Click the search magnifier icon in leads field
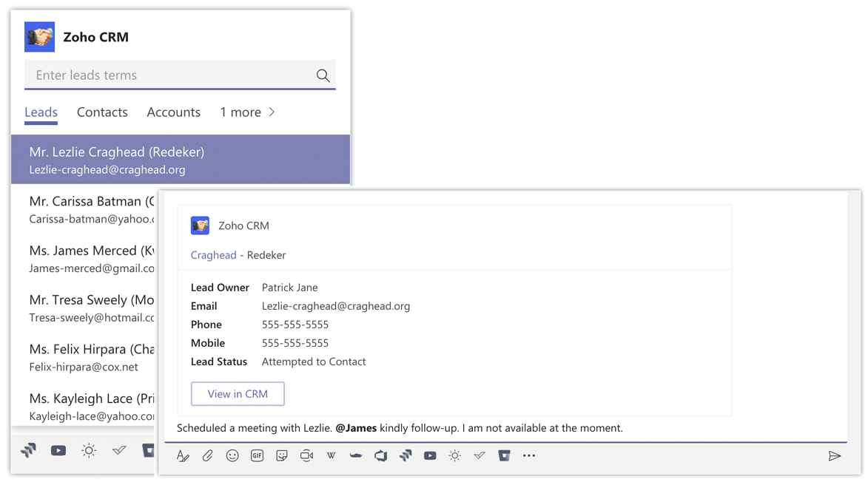Viewport: 868px width, 485px height. coord(323,75)
